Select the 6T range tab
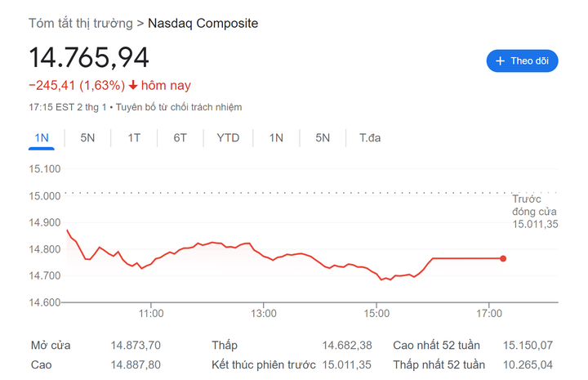The height and width of the screenshot is (380, 588). tap(180, 137)
